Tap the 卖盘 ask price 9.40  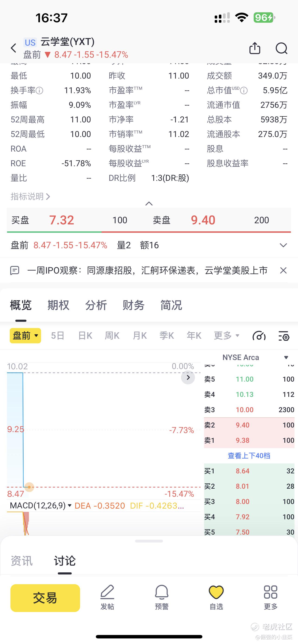(x=203, y=220)
